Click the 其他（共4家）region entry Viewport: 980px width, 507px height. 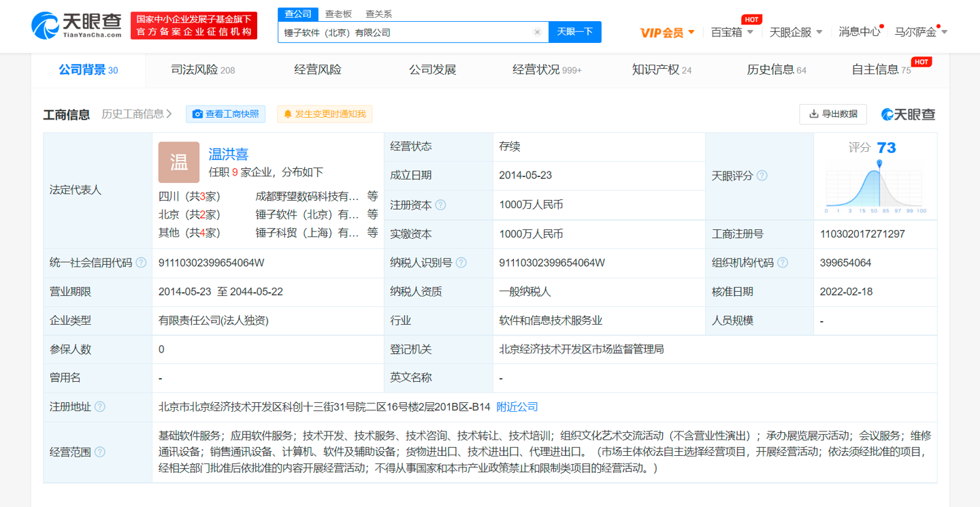click(190, 233)
